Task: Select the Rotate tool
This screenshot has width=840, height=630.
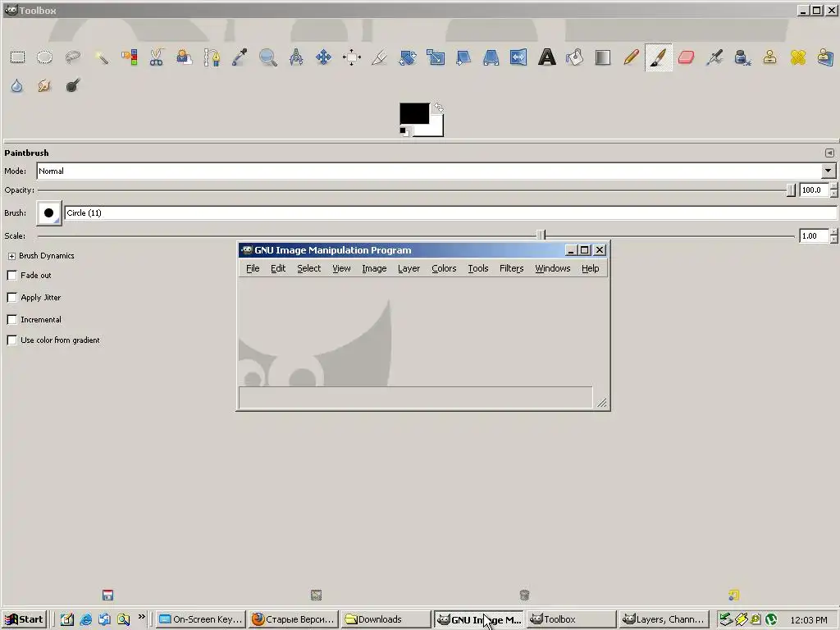Action: click(x=407, y=57)
